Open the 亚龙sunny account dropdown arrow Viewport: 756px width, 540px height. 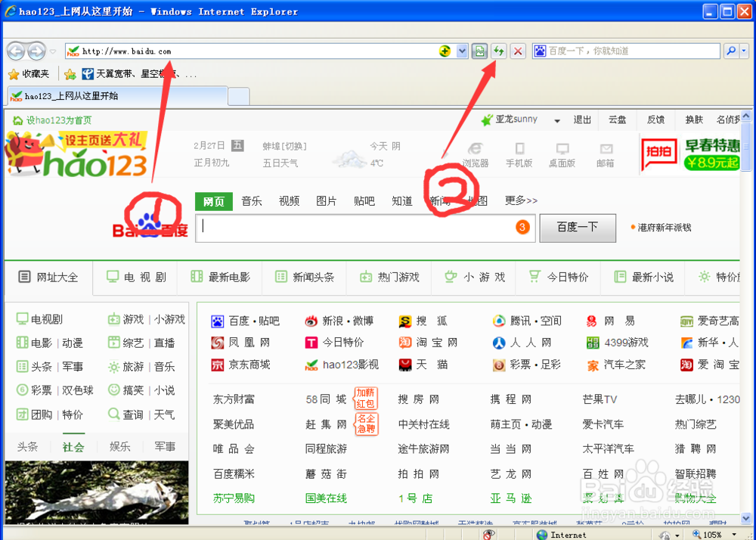(x=557, y=120)
